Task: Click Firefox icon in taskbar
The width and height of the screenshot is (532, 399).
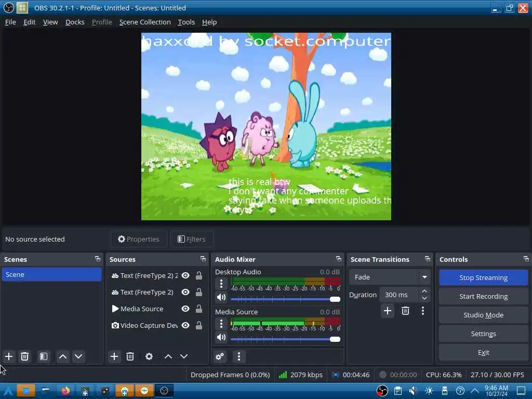Action: [65, 391]
